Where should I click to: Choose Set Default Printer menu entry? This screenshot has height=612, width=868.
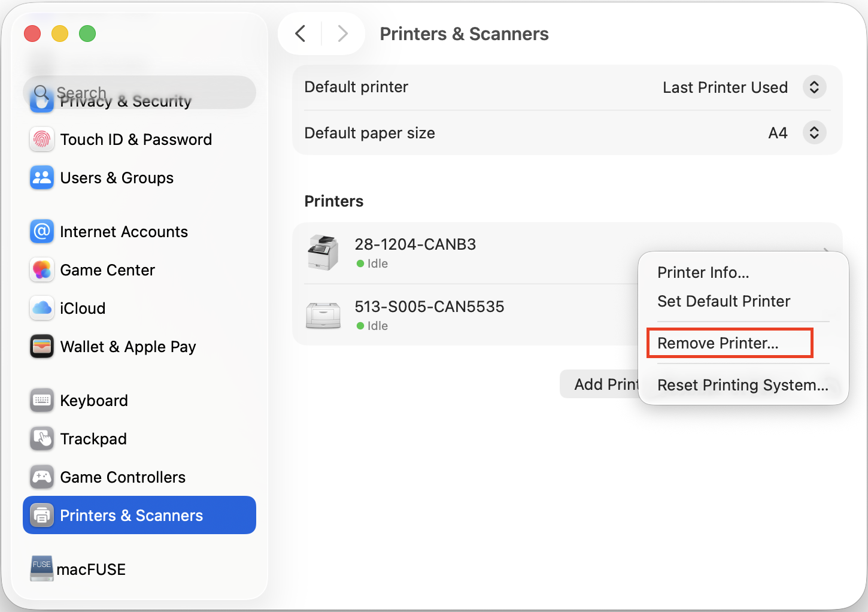click(x=724, y=301)
